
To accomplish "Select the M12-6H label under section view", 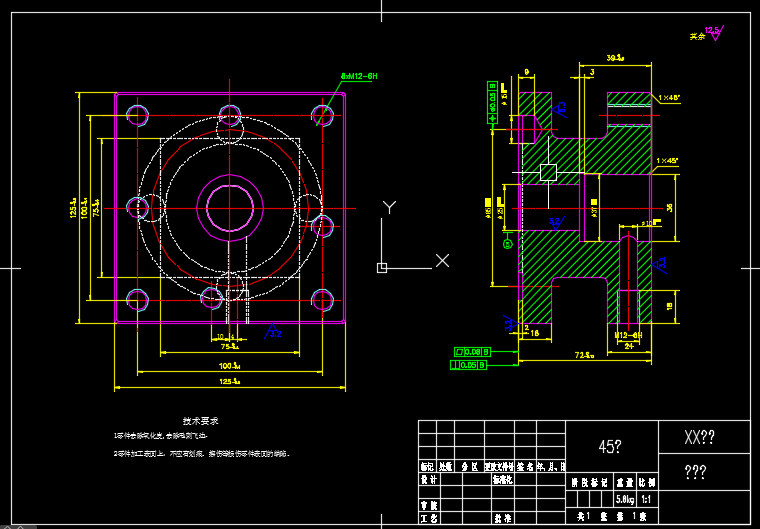I will 626,335.
